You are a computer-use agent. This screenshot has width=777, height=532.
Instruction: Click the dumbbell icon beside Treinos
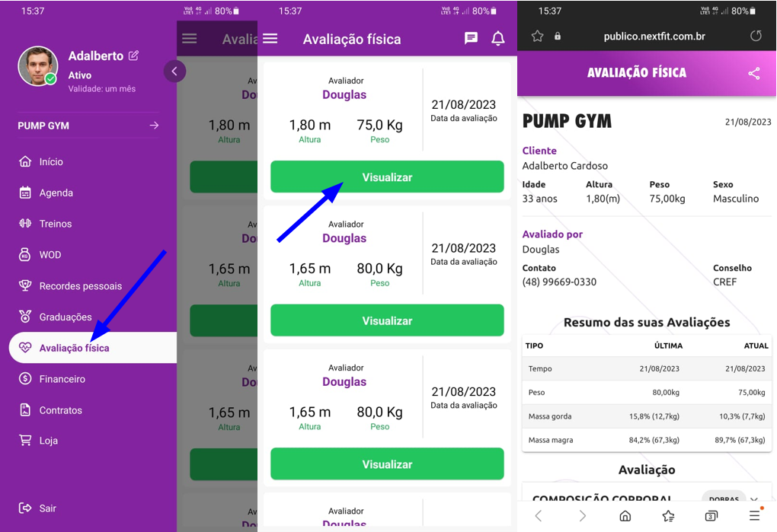(25, 223)
